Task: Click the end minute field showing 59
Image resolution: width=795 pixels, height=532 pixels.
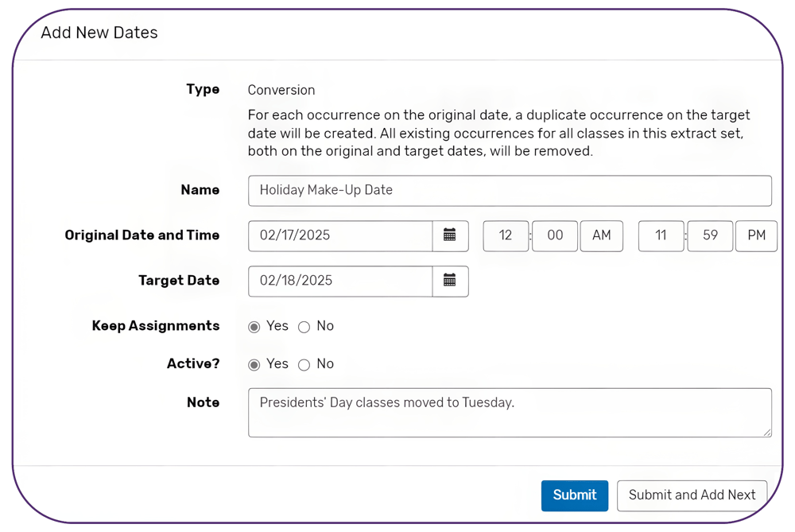Action: tap(710, 236)
